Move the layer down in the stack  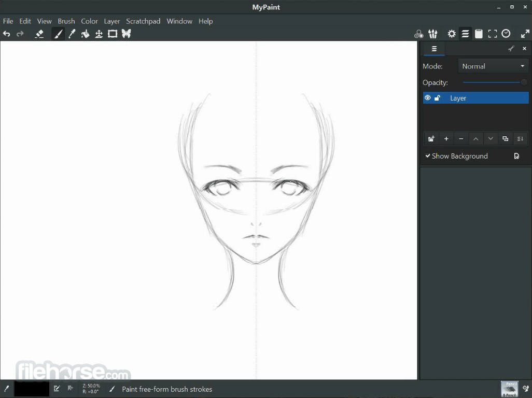pos(491,139)
